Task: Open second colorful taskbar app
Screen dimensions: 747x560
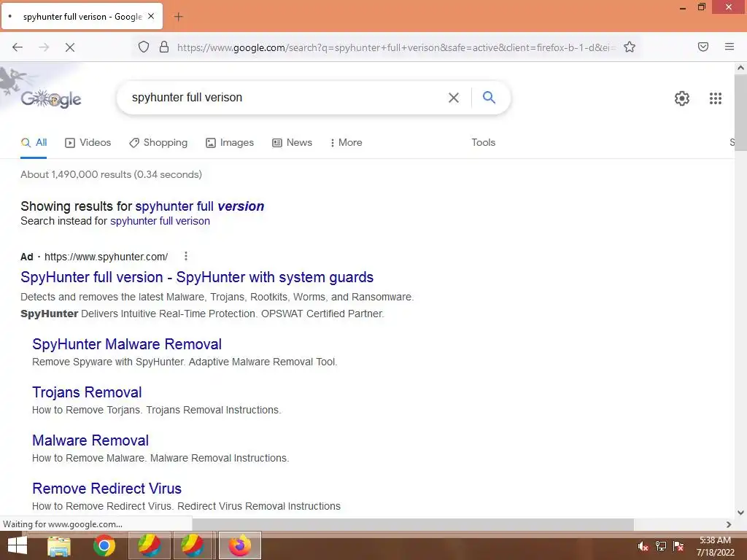Action: (194, 545)
